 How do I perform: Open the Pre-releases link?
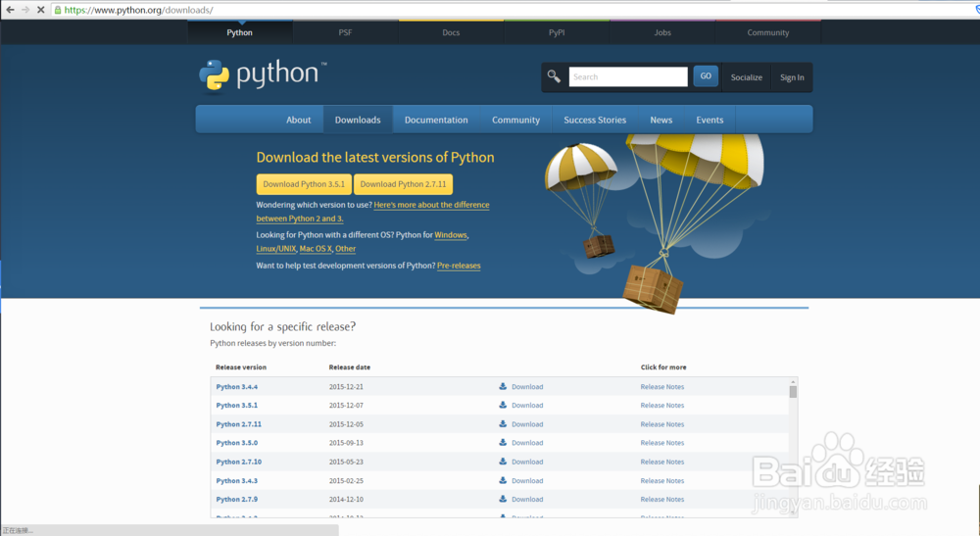(x=459, y=266)
